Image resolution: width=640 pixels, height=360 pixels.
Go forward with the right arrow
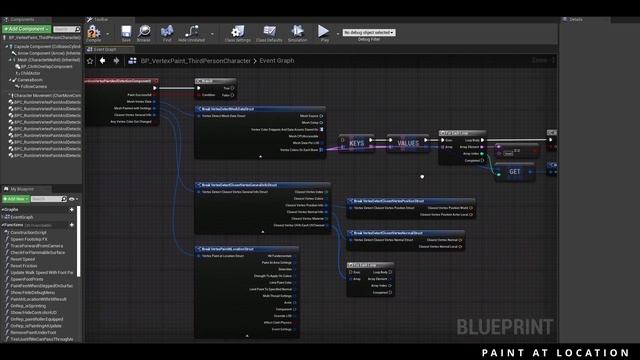coord(116,60)
